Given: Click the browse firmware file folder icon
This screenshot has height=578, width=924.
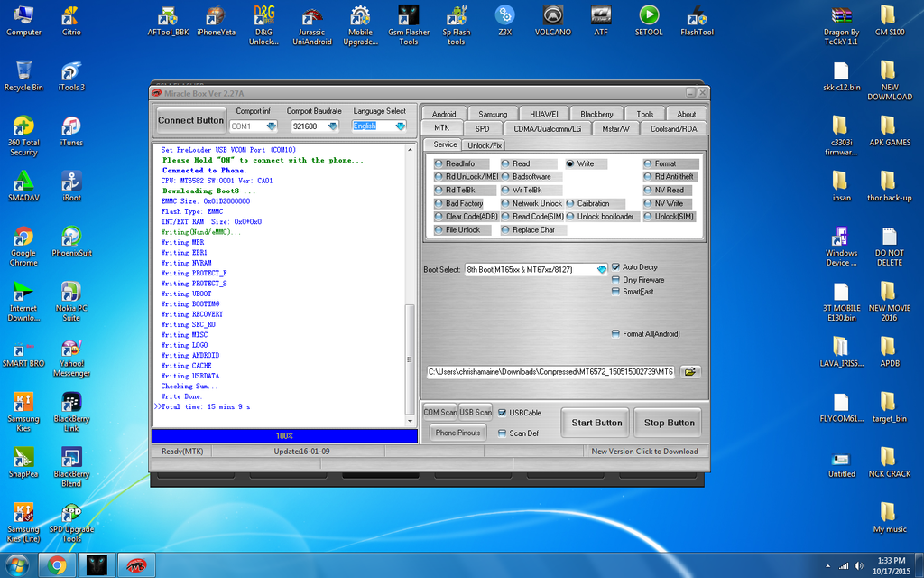Looking at the screenshot, I should coord(690,371).
